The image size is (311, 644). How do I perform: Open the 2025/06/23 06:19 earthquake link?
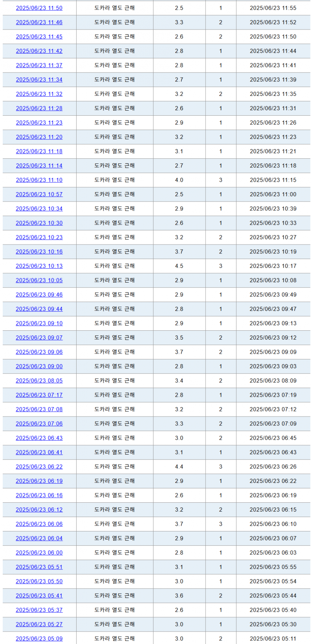click(39, 482)
